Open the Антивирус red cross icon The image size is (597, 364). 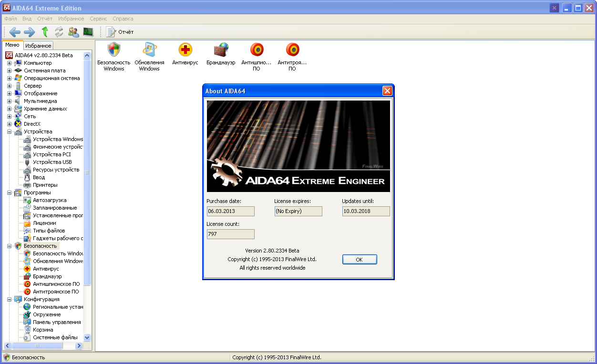pyautogui.click(x=185, y=50)
